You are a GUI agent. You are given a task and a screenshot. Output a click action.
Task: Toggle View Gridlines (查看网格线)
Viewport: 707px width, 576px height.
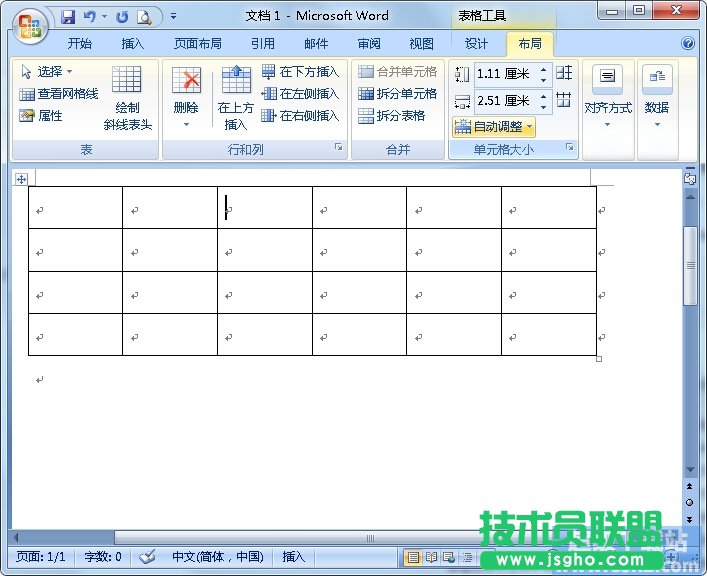click(x=59, y=94)
